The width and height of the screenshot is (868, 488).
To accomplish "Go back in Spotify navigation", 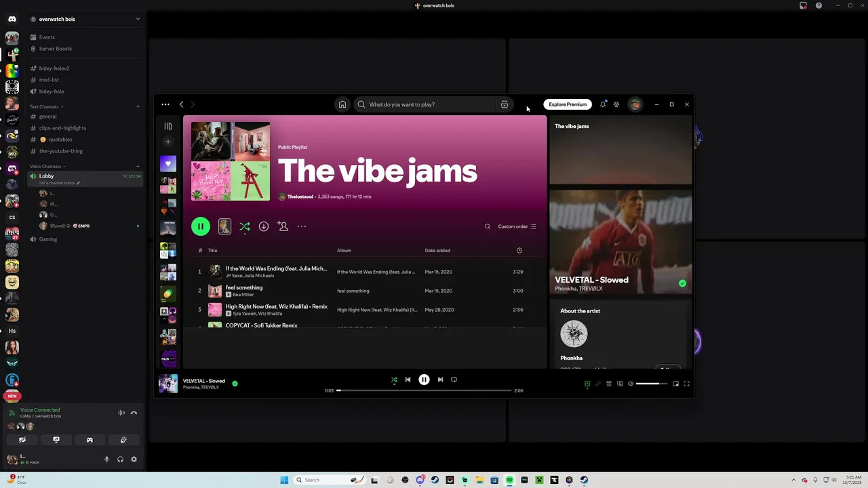I will pos(181,104).
